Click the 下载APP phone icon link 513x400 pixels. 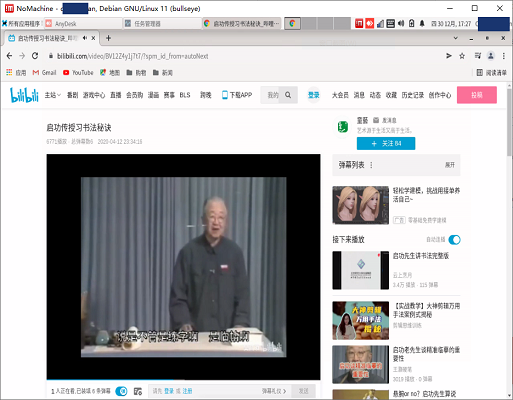pos(237,95)
